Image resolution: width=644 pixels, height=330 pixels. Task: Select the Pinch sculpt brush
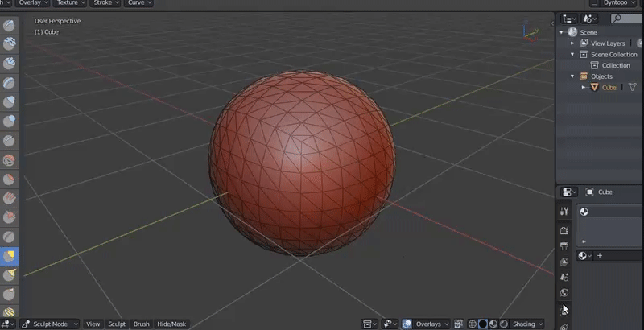[x=9, y=237]
